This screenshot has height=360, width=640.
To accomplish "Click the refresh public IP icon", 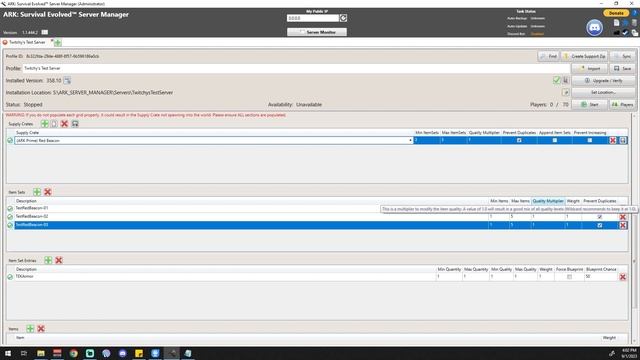I will 343,18.
